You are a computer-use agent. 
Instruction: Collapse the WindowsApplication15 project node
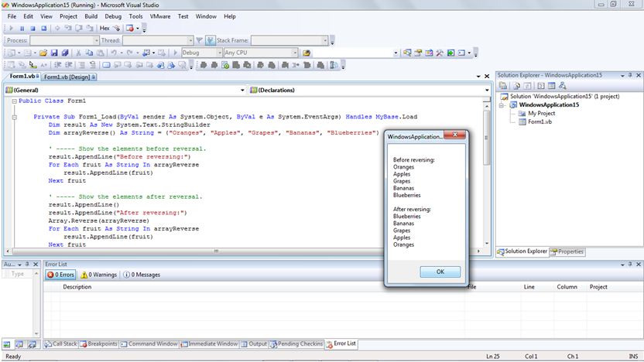pos(502,105)
